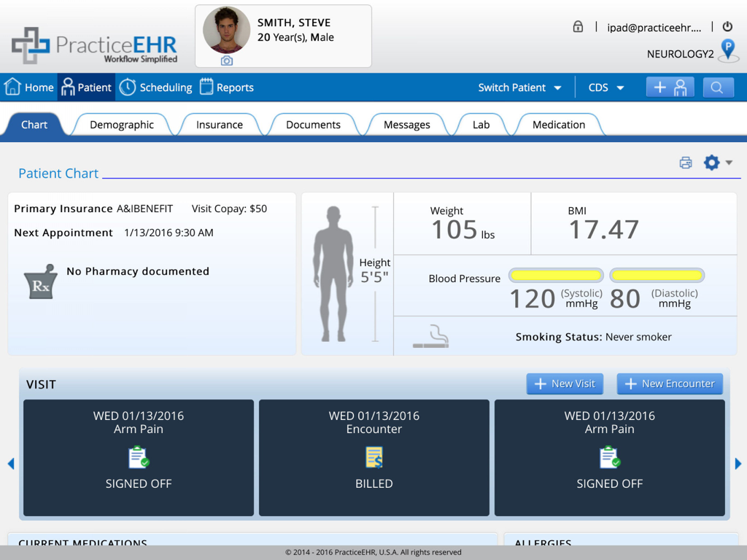747x560 pixels.
Task: Switch to the Demographic tab
Action: 121,124
